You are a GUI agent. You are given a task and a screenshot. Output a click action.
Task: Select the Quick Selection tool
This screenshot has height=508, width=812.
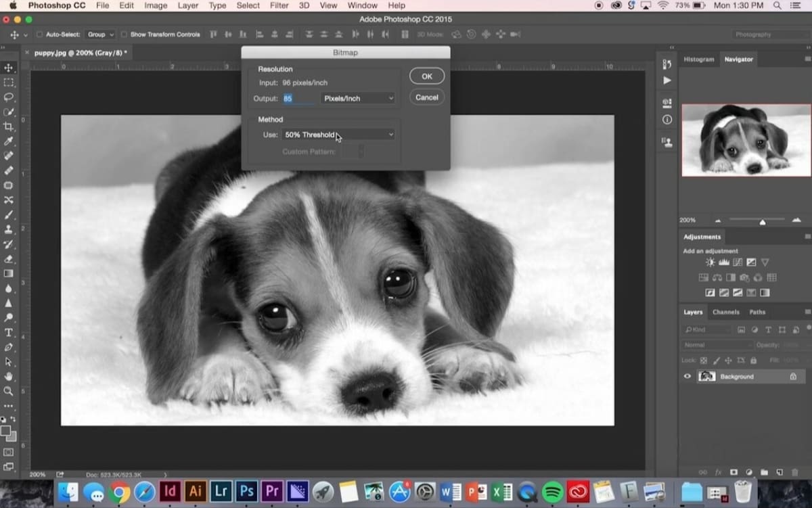[9, 112]
